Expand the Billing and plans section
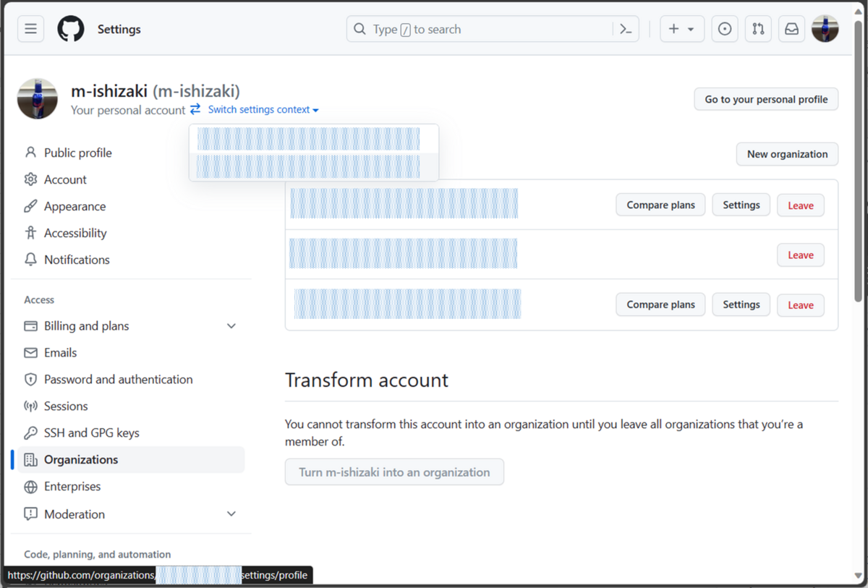This screenshot has height=588, width=868. tap(231, 325)
